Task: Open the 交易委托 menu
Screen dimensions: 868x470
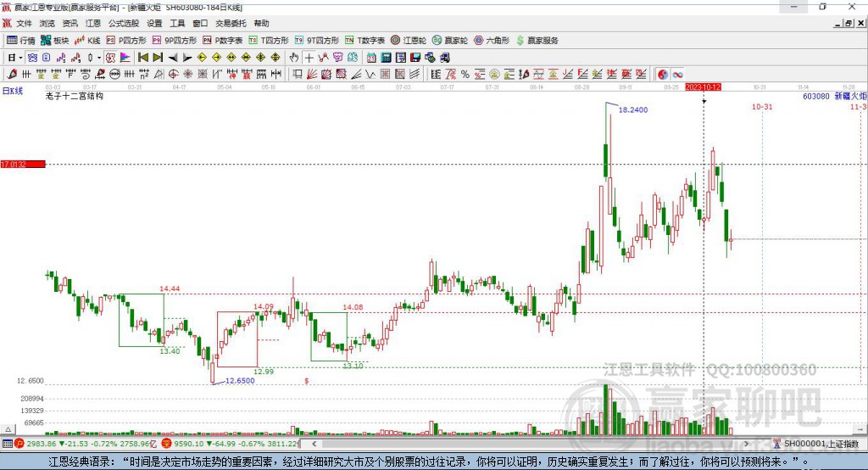Action: [x=231, y=23]
